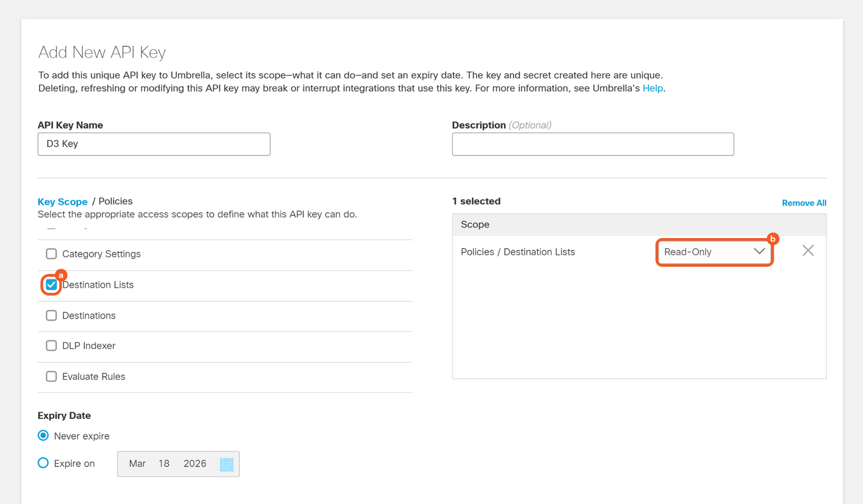Open the calendar date picker icon

tap(226, 464)
